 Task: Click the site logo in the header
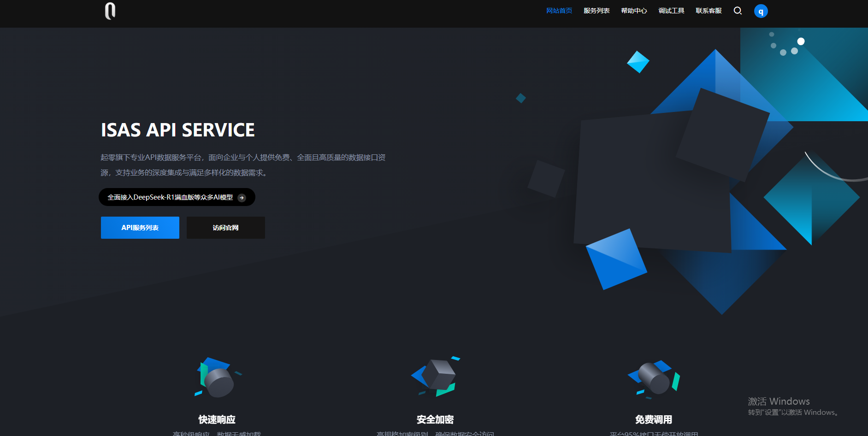coord(110,11)
